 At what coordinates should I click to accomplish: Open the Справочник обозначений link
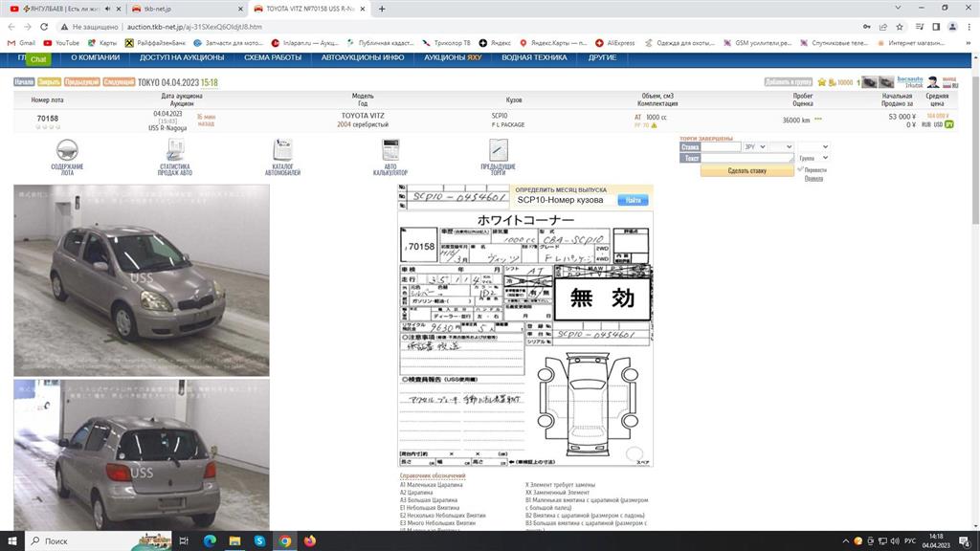pos(433,476)
